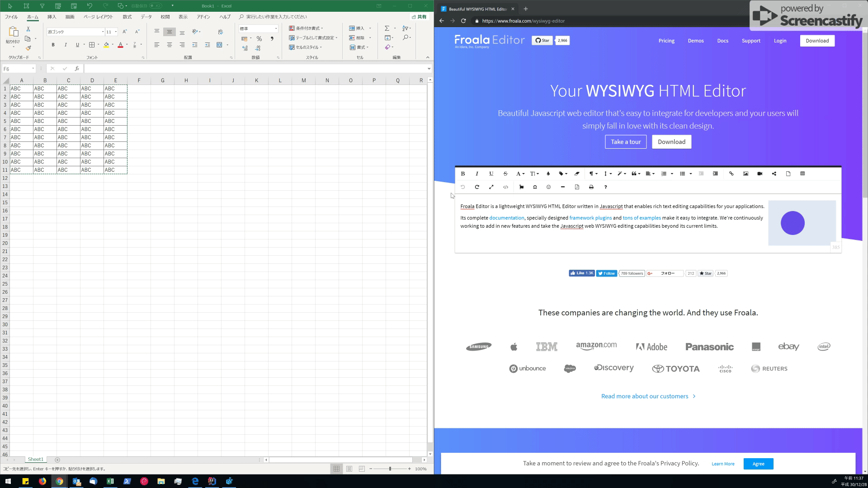Toggle Strikethrough in Froala editor toolbar
This screenshot has height=488, width=868.
pyautogui.click(x=505, y=174)
